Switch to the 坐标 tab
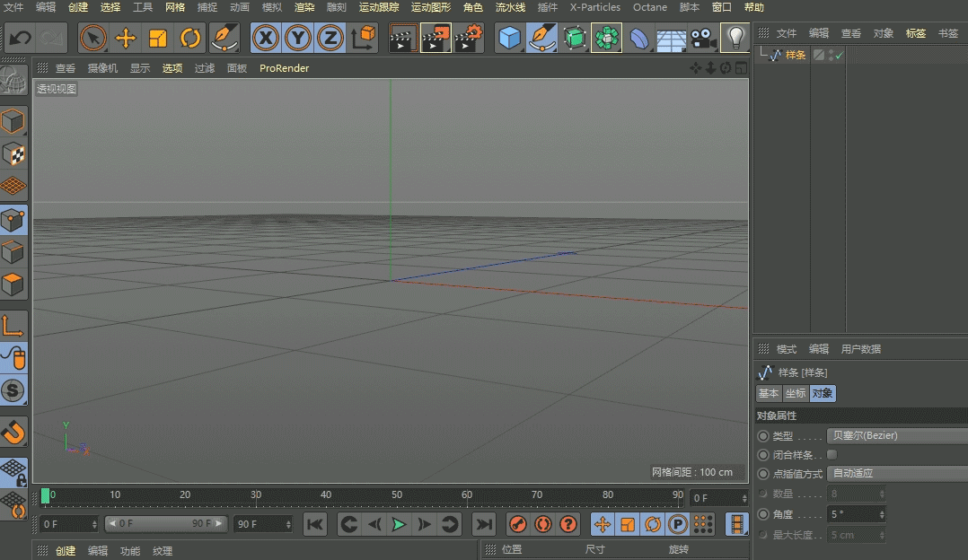 coord(796,393)
